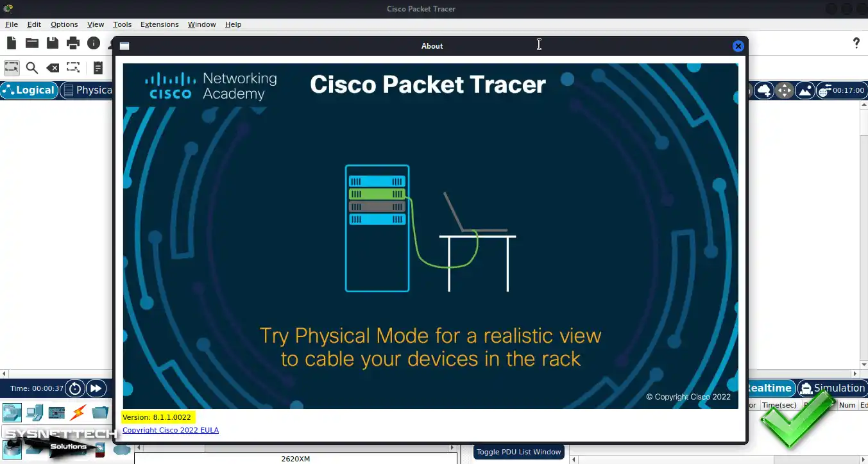This screenshot has width=868, height=464.
Task: Open the Environment time 00:17:00 button
Action: coord(842,90)
